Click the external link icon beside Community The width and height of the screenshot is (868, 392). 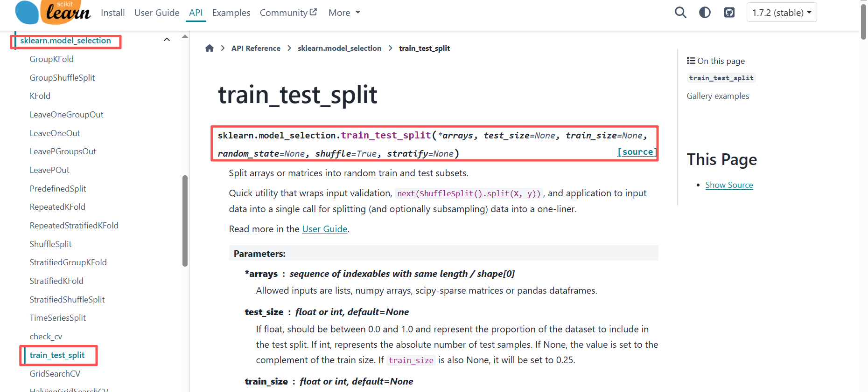point(313,12)
